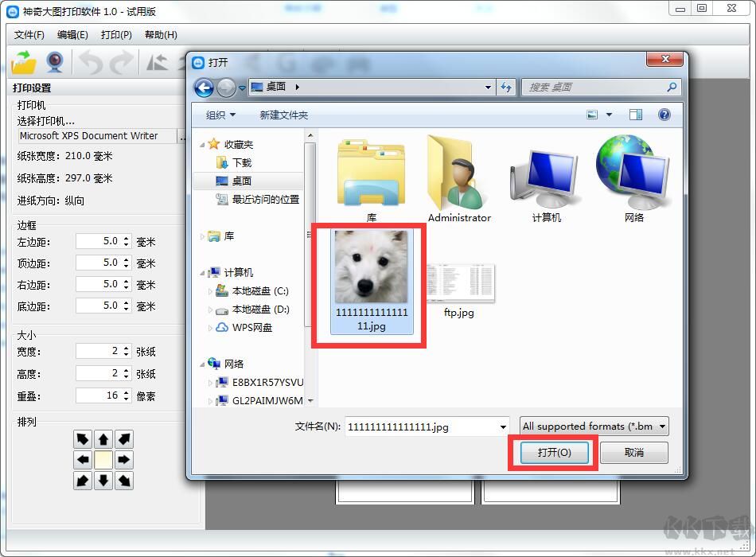Image resolution: width=756 pixels, height=557 pixels.
Task: Toggle the preview pane icon in dialog
Action: 635,115
